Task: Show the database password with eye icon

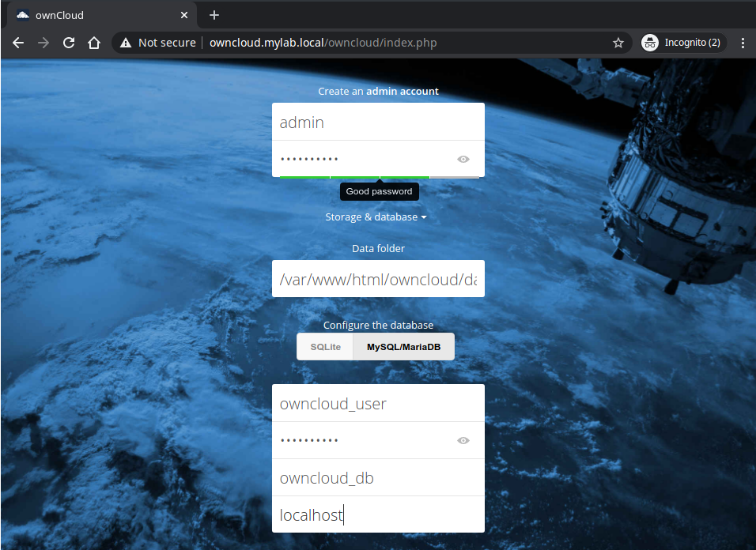Action: coord(463,441)
